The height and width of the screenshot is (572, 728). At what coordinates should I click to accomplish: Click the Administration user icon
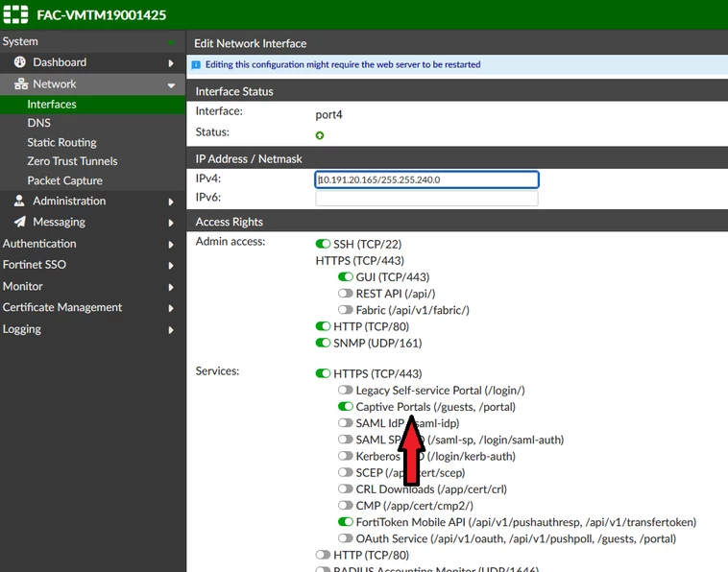click(x=19, y=201)
